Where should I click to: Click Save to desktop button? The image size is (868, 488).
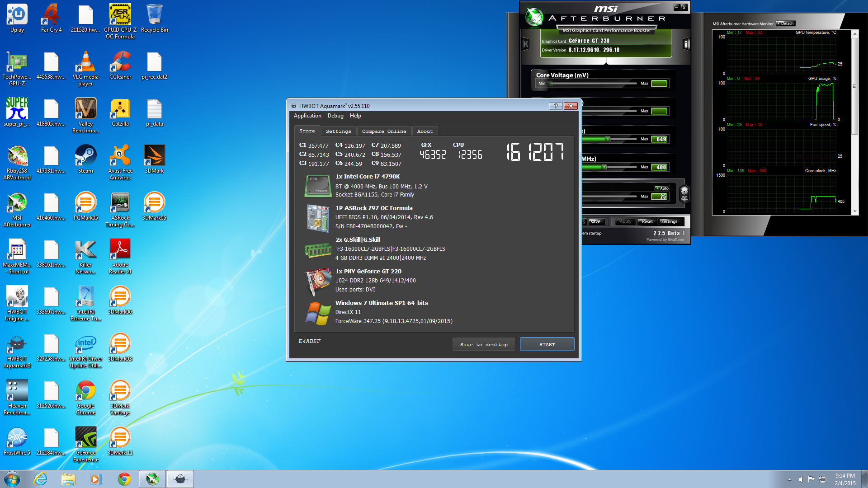pos(484,344)
